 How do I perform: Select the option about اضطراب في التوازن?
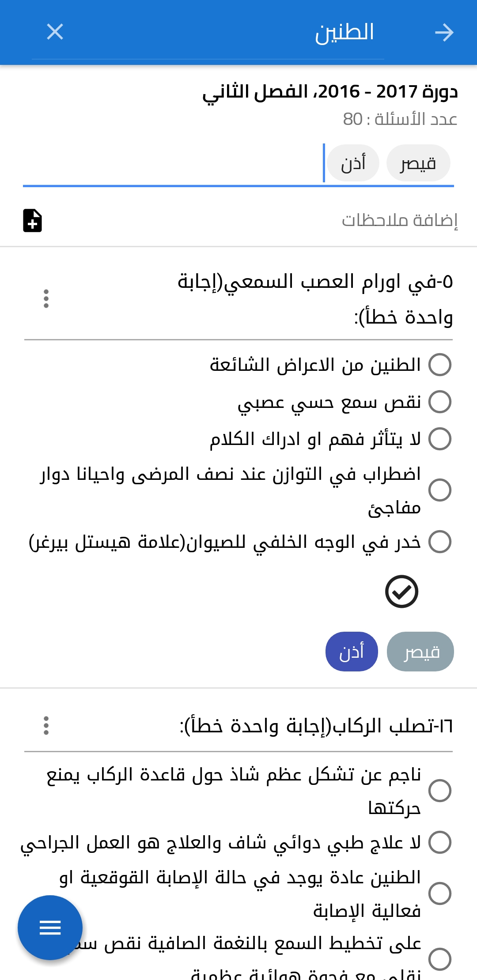tap(440, 490)
